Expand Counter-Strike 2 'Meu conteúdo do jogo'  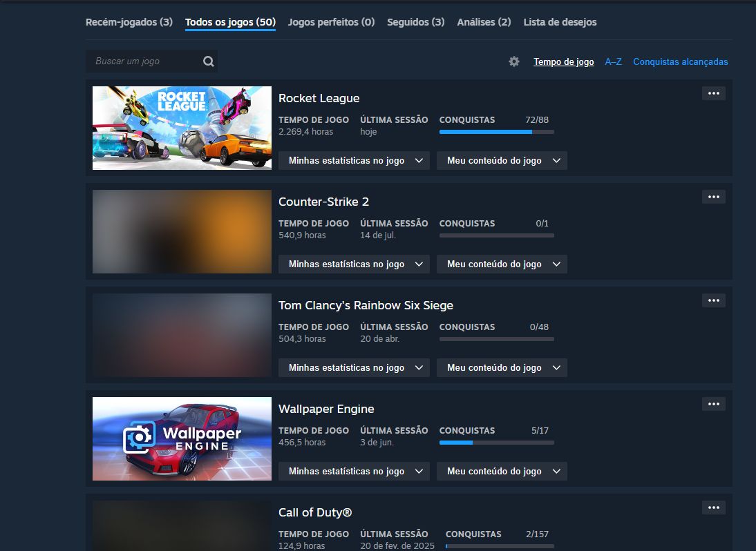pyautogui.click(x=502, y=264)
